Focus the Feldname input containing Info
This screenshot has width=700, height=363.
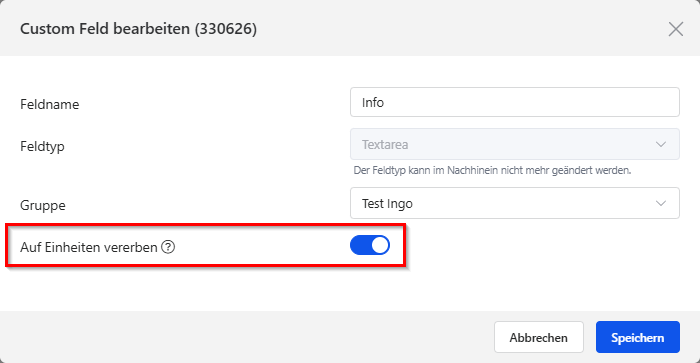click(x=515, y=102)
